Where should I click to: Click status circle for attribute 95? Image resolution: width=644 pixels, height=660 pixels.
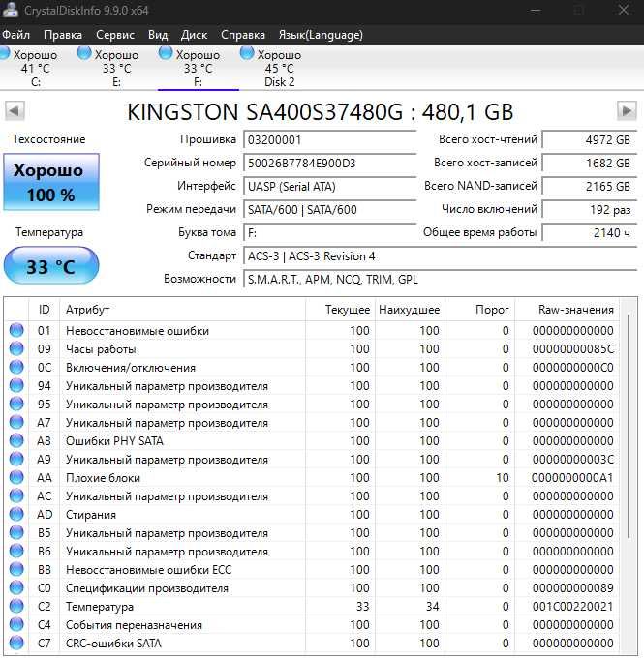click(16, 405)
